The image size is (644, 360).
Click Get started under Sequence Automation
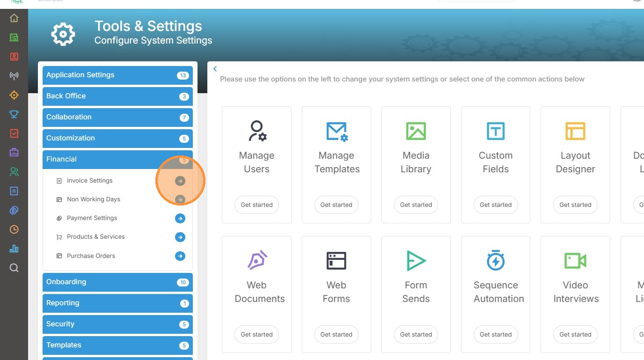496,335
